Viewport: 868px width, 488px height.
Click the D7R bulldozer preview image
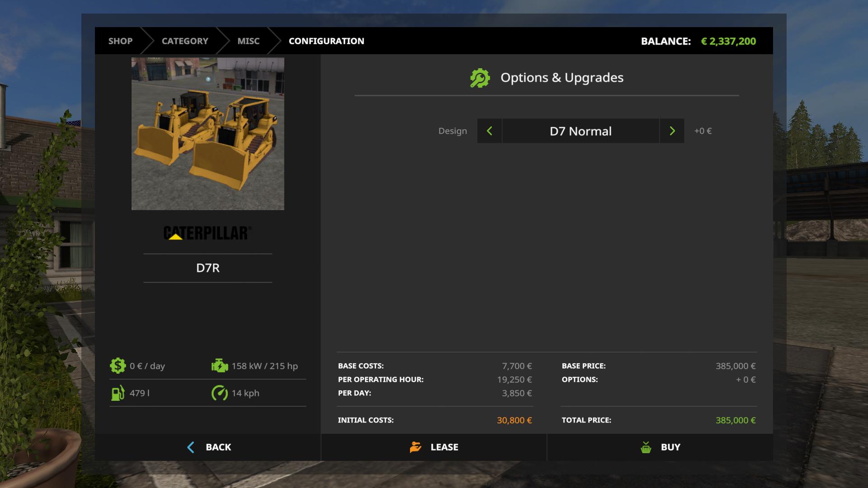click(208, 134)
